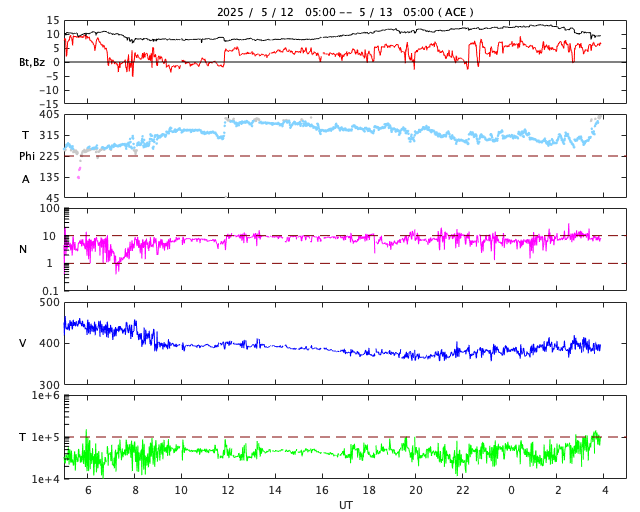Click the '-10' tick on Bt,Bz panel
This screenshot has height=512, width=640.
tap(49, 90)
